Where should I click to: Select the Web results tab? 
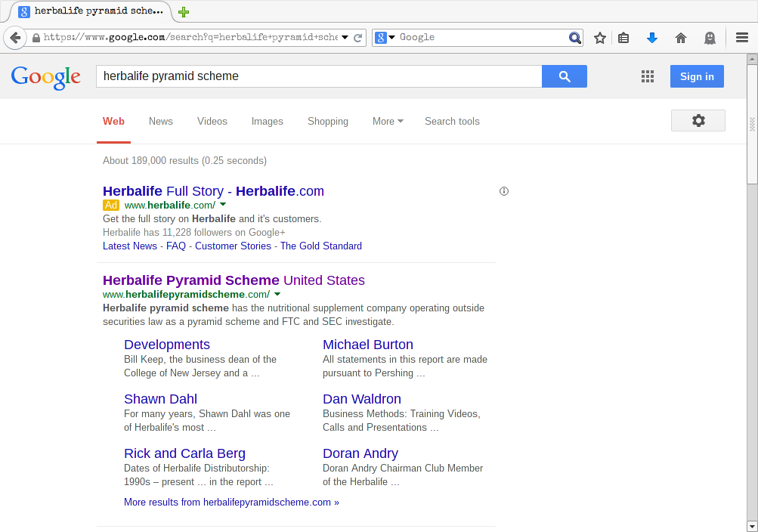tap(113, 121)
